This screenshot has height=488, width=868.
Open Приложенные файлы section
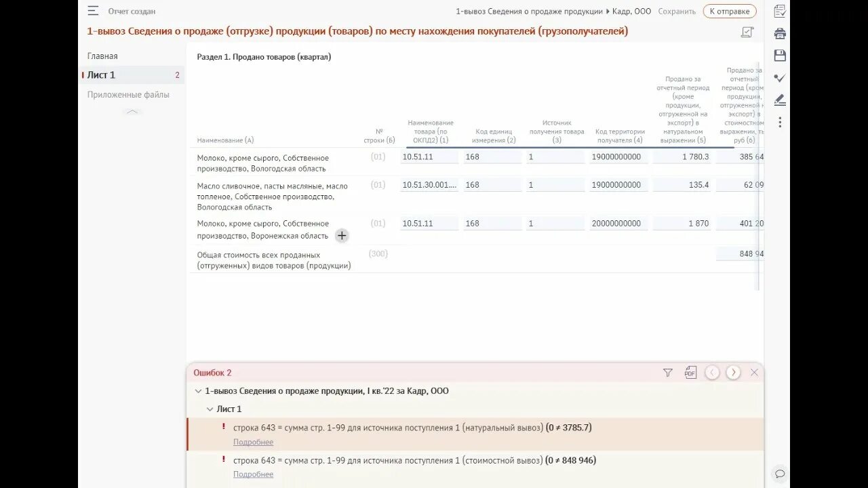(x=128, y=95)
